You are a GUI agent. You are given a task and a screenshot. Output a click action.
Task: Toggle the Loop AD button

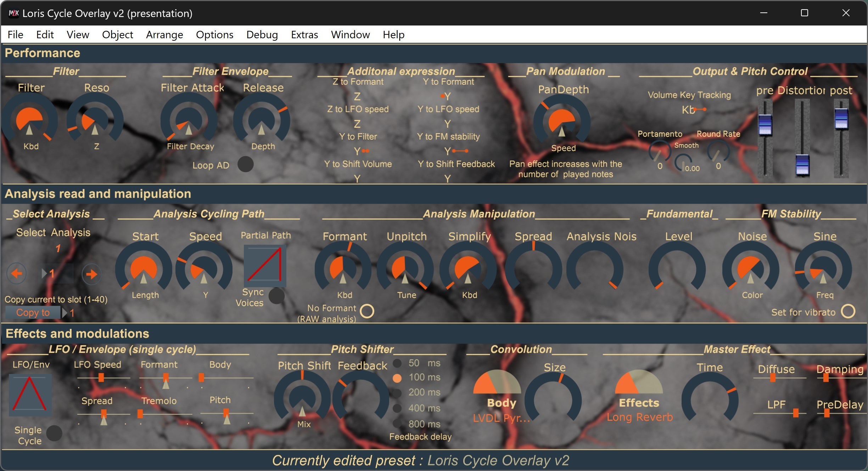(x=245, y=165)
